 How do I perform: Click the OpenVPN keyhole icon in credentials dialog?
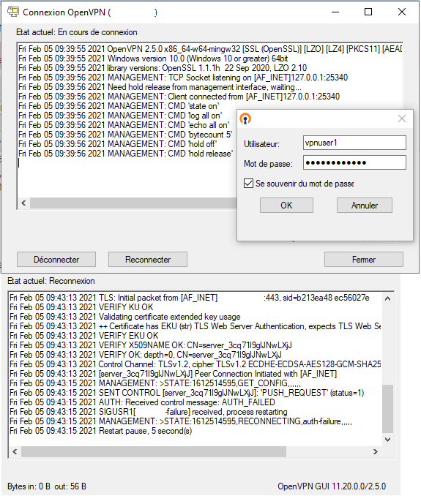tap(246, 119)
